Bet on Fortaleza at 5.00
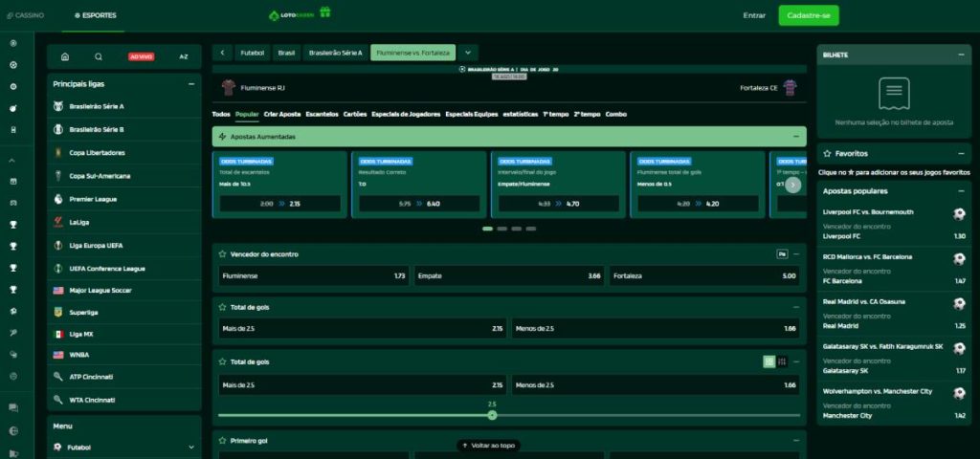Screen dimensions: 980x459 (704, 276)
